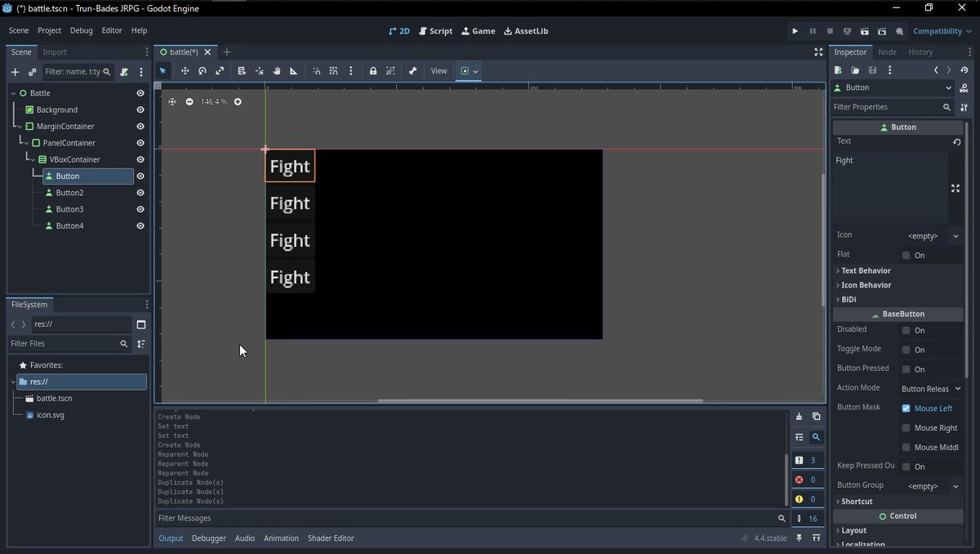
Task: Choose the Ruler Mode tool
Action: (x=294, y=71)
